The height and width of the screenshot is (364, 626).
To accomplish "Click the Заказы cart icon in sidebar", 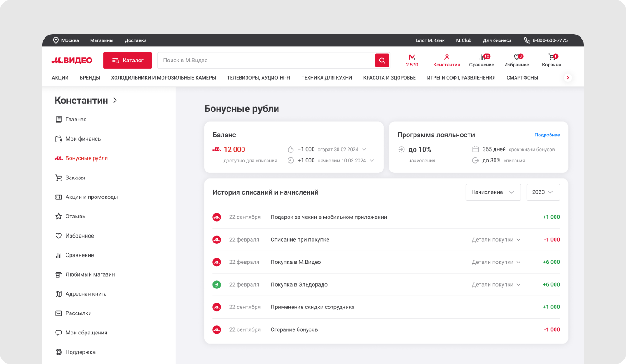I will (x=59, y=178).
